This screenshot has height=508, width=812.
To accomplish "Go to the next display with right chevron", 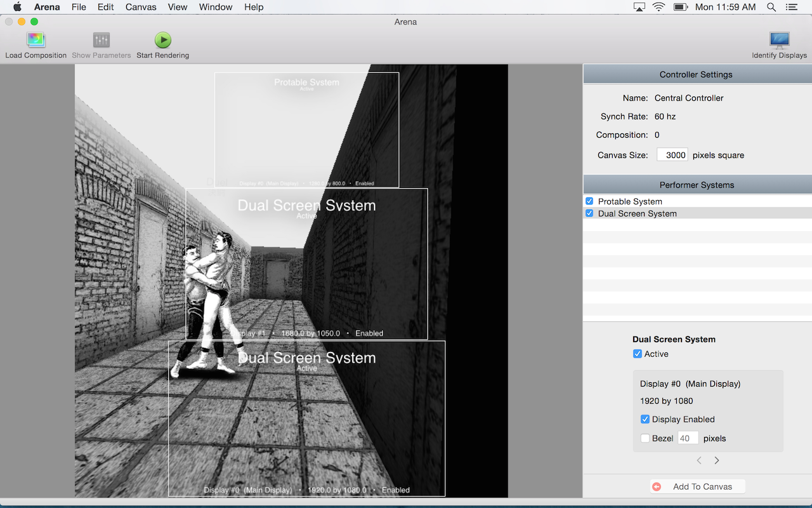I will 717,460.
